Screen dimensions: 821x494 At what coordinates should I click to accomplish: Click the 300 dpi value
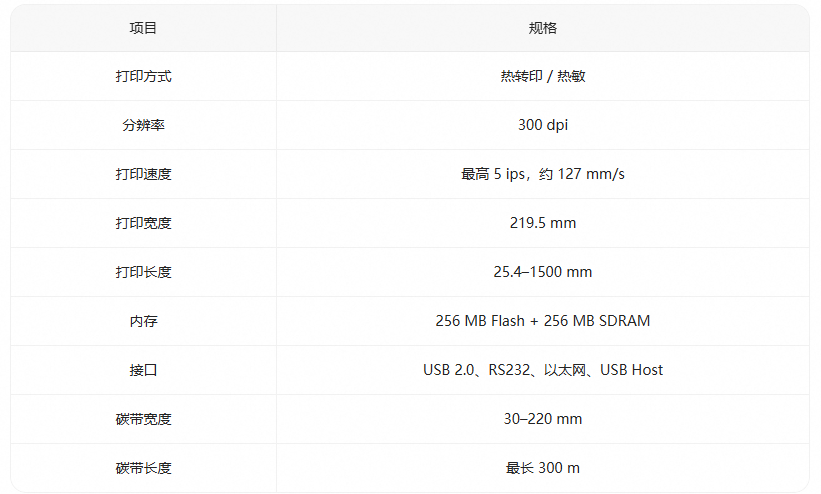pos(542,125)
